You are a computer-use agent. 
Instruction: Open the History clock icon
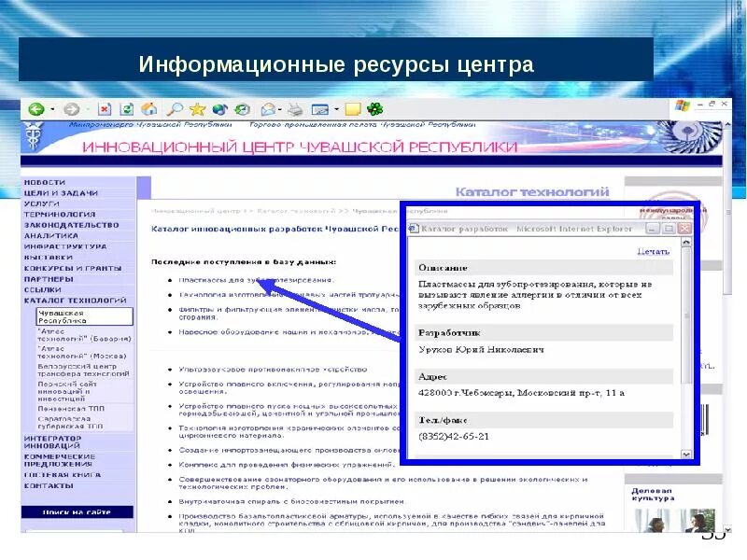242,109
